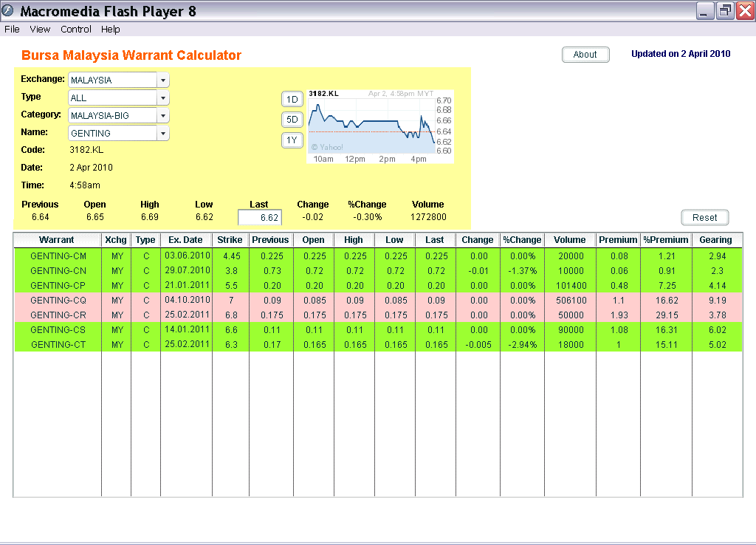Click Updated on 2 April 2010 text
Viewport: 756px width, 545px height.
[x=681, y=54]
